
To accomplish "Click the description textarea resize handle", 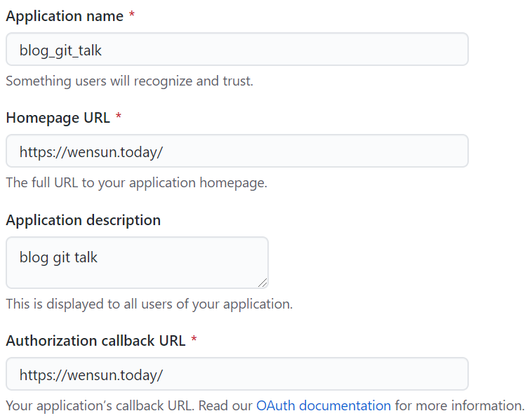I will (262, 283).
